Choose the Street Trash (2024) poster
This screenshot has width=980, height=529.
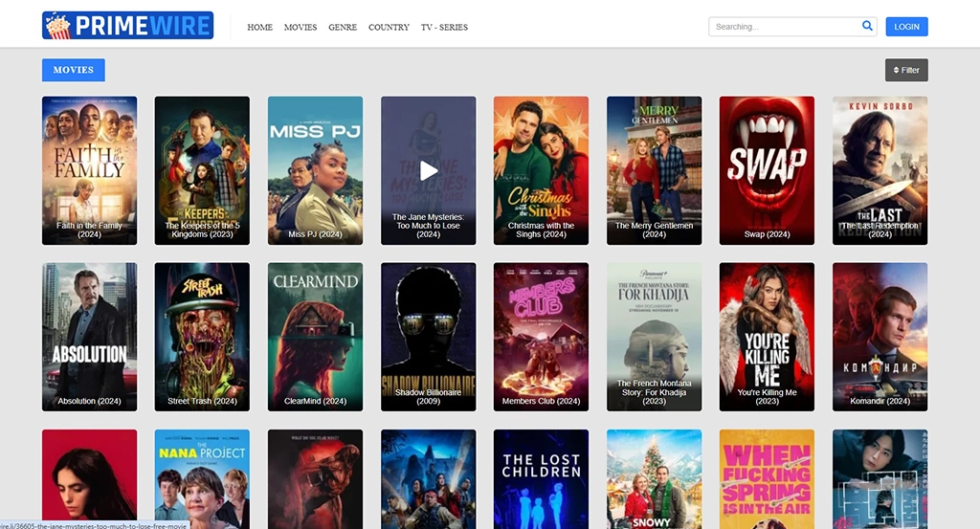[202, 330]
